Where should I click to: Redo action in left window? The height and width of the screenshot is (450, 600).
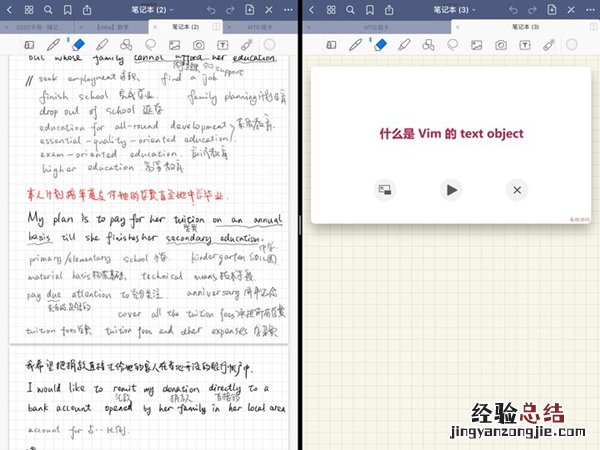click(230, 10)
